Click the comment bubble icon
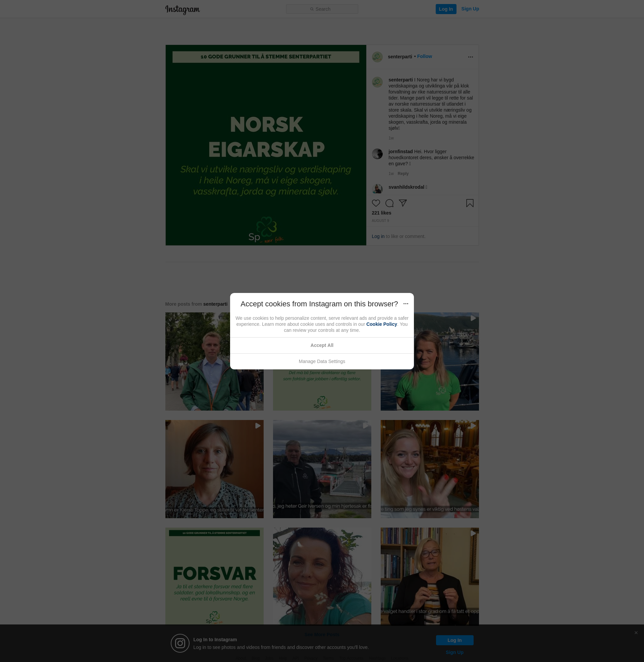The height and width of the screenshot is (662, 644). pos(389,203)
